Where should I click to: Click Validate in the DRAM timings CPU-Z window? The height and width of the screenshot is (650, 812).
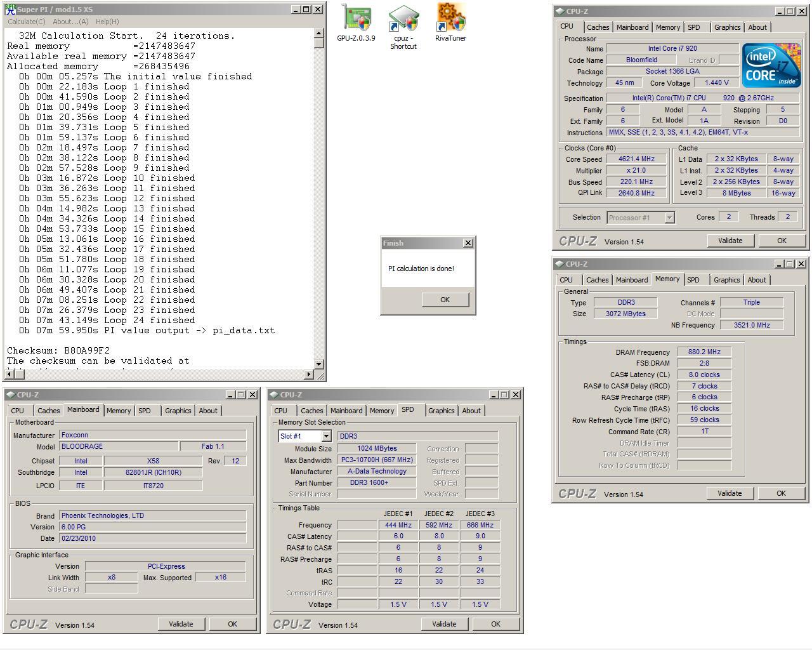730,493
